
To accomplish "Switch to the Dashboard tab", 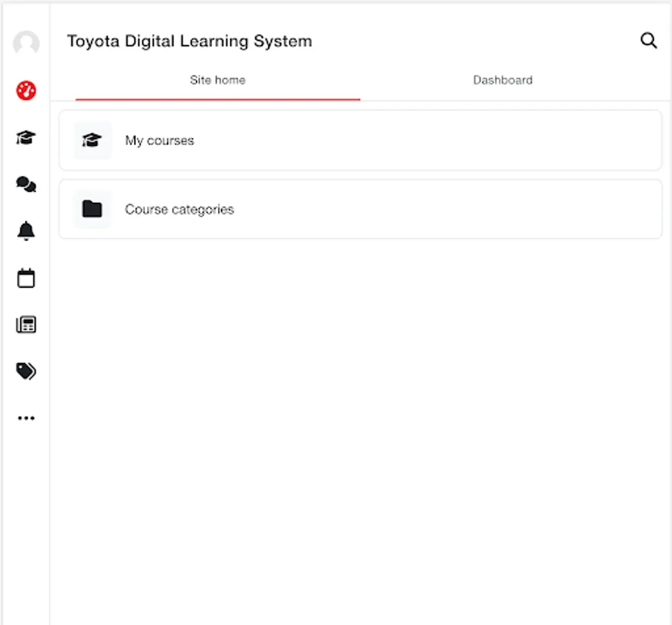I will coord(503,80).
